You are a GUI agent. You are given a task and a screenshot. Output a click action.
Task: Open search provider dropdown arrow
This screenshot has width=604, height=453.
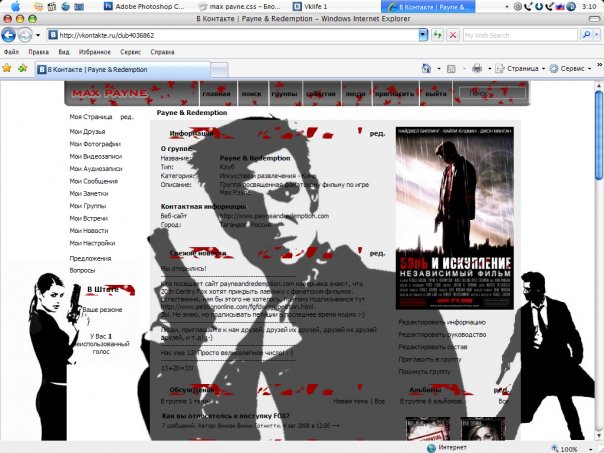tap(597, 35)
